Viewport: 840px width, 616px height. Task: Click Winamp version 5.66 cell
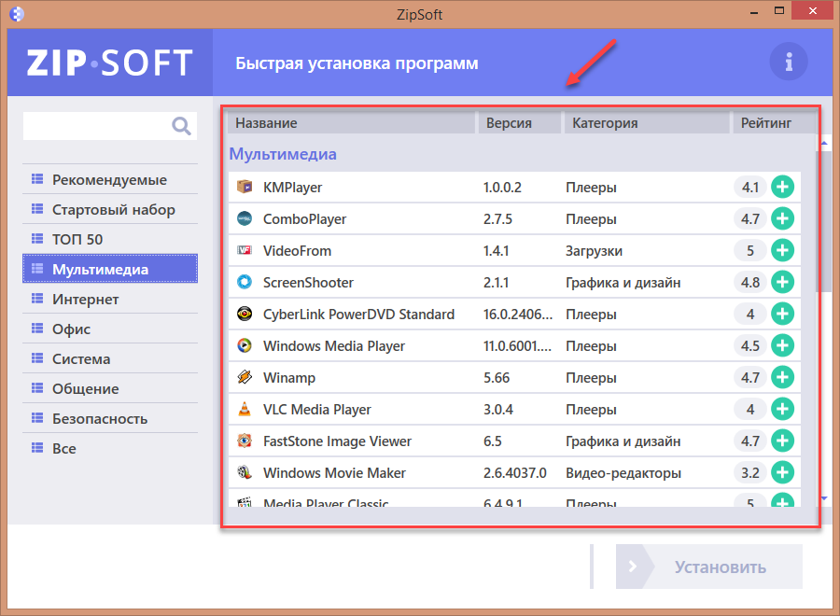[497, 378]
